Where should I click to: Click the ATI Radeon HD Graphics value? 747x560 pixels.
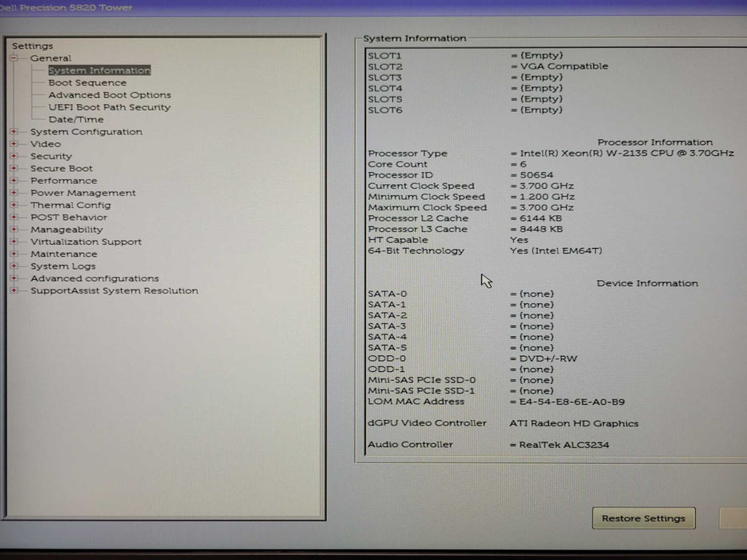click(x=573, y=423)
